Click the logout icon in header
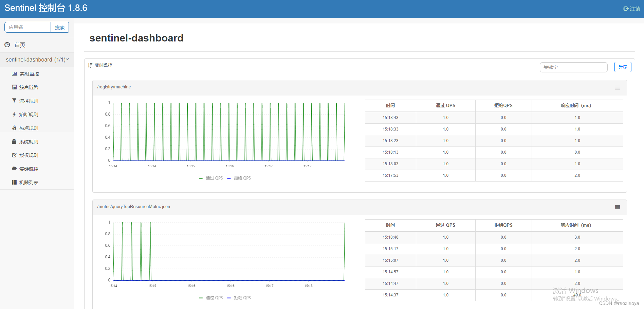This screenshot has height=309, width=644. (x=626, y=8)
